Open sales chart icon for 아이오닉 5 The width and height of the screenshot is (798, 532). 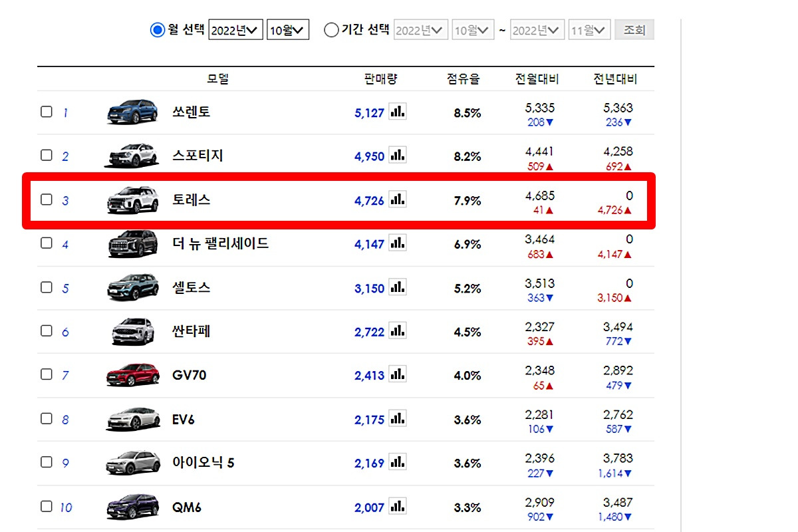(397, 462)
